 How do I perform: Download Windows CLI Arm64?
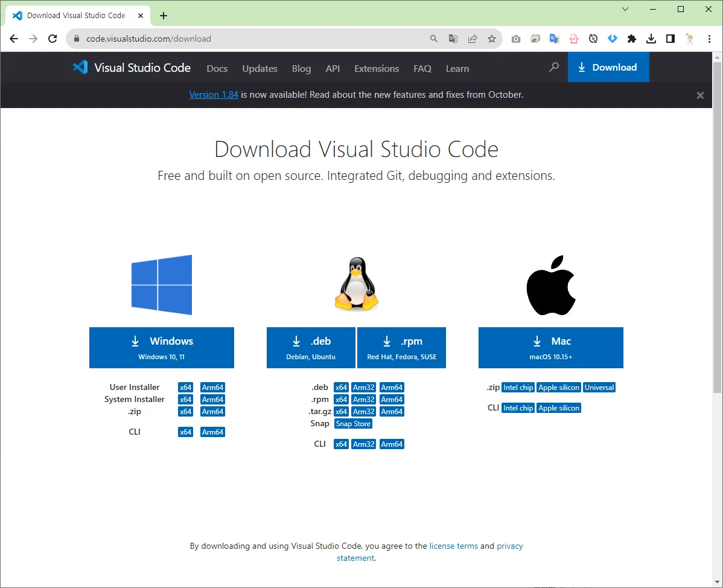(212, 432)
